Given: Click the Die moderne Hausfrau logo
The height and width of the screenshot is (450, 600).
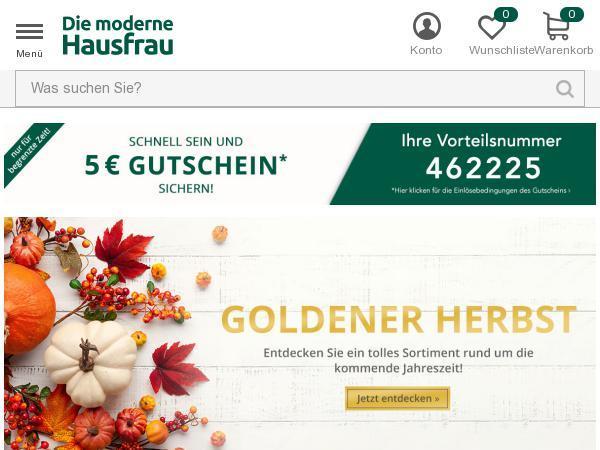Looking at the screenshot, I should 118,35.
